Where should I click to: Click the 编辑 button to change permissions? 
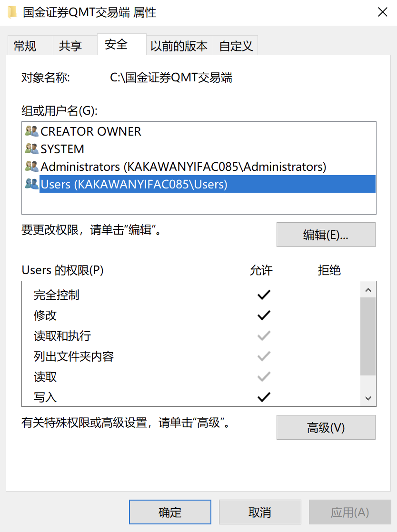point(326,235)
